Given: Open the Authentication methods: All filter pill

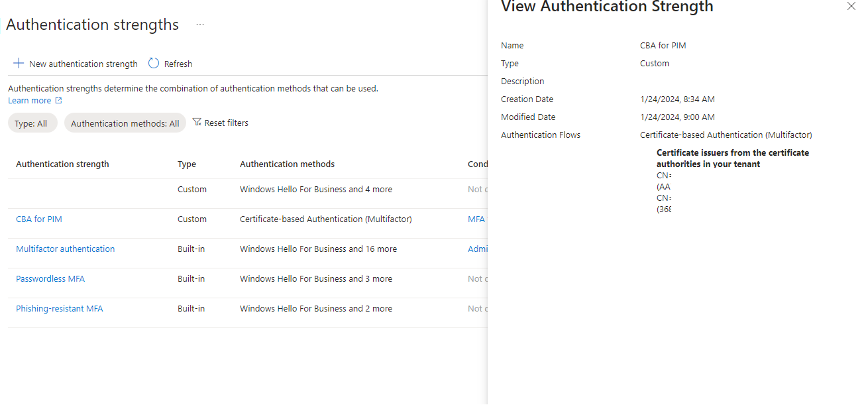Looking at the screenshot, I should (125, 123).
